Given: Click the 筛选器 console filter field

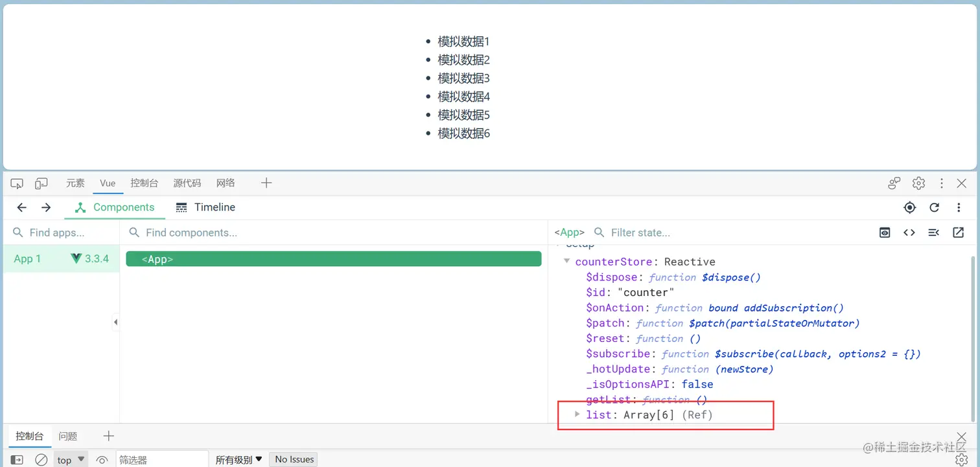Looking at the screenshot, I should pyautogui.click(x=162, y=460).
